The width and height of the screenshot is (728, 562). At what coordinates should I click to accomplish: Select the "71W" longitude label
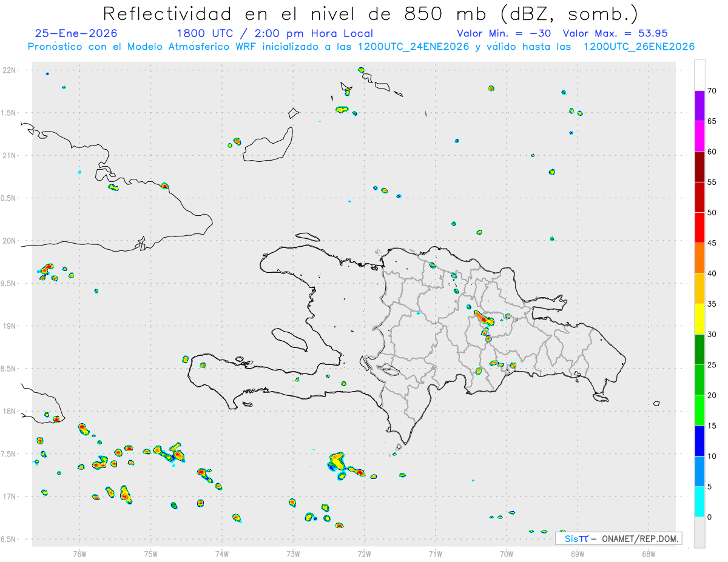436,554
